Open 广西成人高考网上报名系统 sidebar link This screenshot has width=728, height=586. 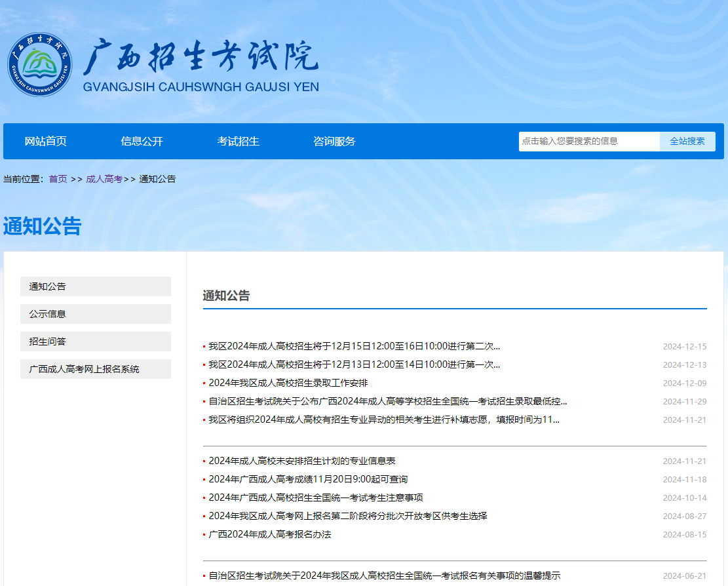96,369
